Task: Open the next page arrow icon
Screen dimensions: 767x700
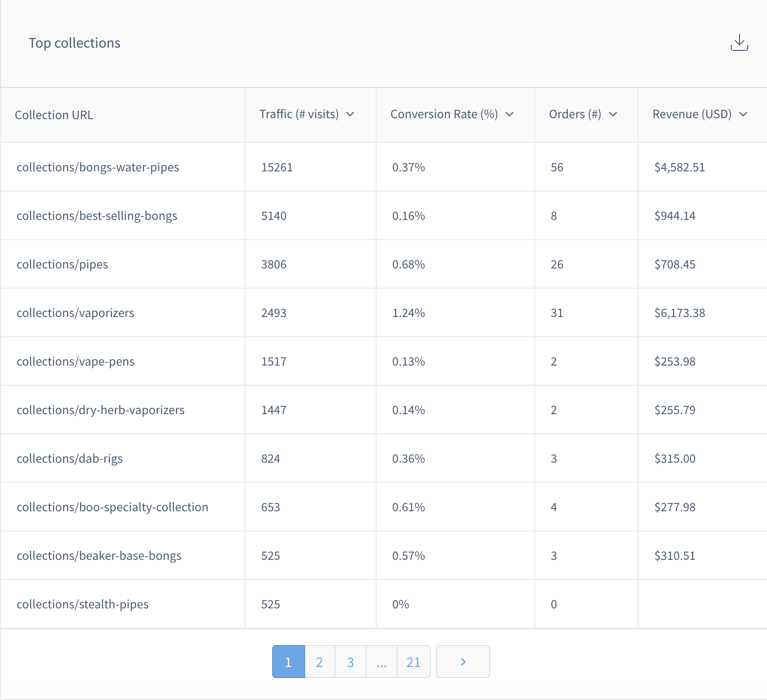Action: point(463,662)
